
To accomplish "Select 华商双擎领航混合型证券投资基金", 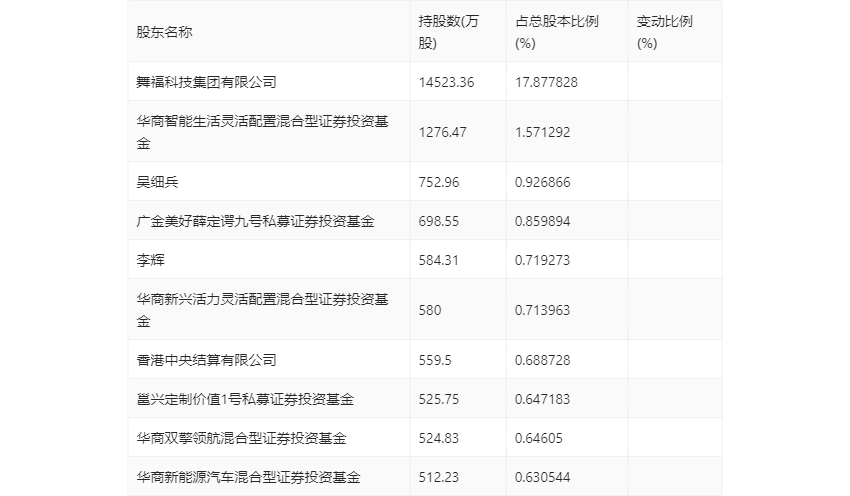I will coord(241,437).
